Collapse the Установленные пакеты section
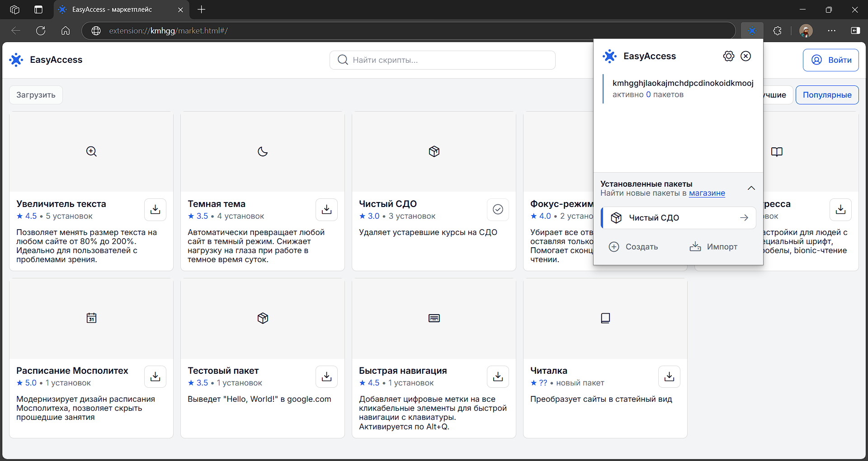The image size is (868, 461). pyautogui.click(x=751, y=188)
